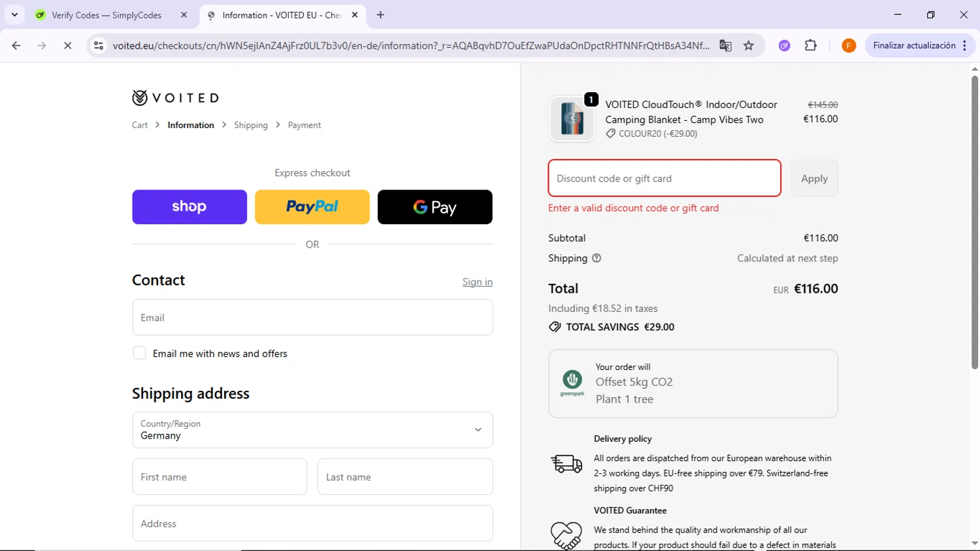This screenshot has height=551, width=980.
Task: Switch to the Information VOITED EU tab
Action: coord(281,14)
